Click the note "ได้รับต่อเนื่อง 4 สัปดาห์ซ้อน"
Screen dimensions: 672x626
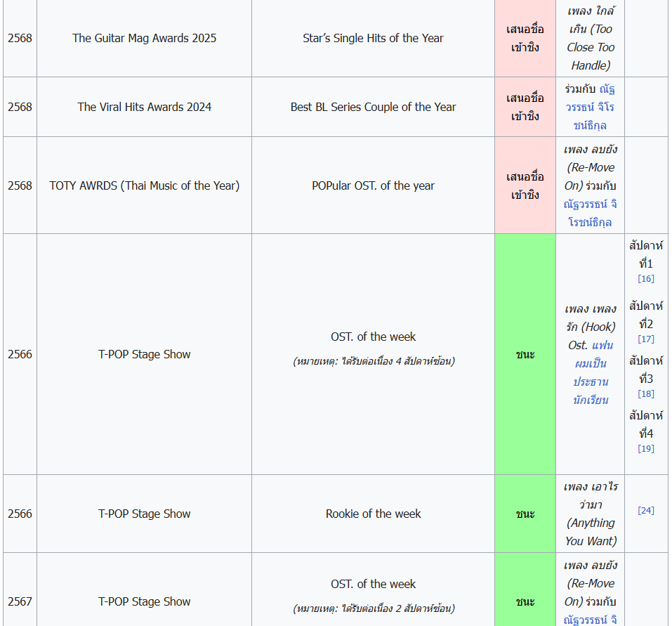pos(373,361)
